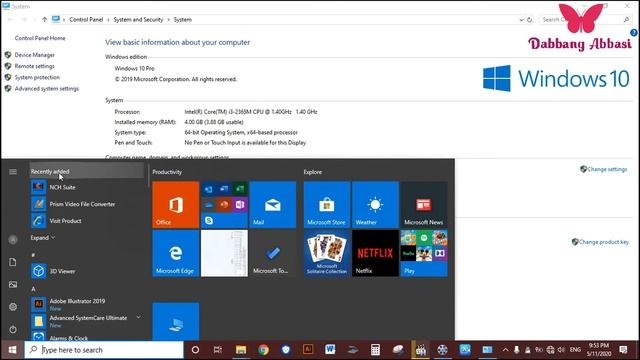Click the Windows Start button
The image size is (640, 360).
(12, 350)
